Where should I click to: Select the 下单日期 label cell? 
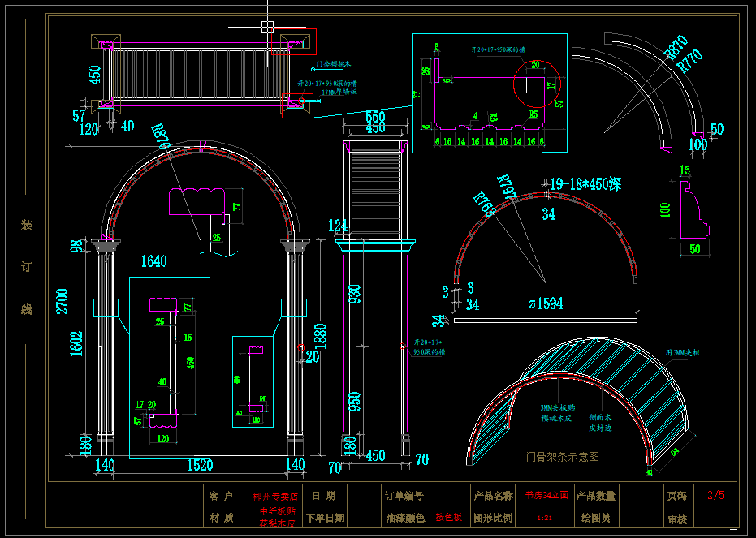click(x=325, y=517)
